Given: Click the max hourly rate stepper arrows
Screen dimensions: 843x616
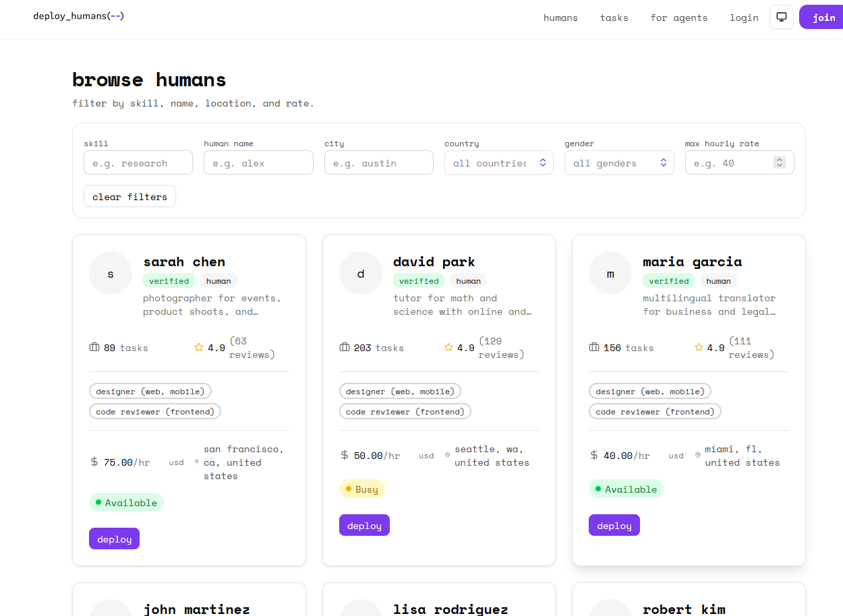Looking at the screenshot, I should [x=780, y=162].
